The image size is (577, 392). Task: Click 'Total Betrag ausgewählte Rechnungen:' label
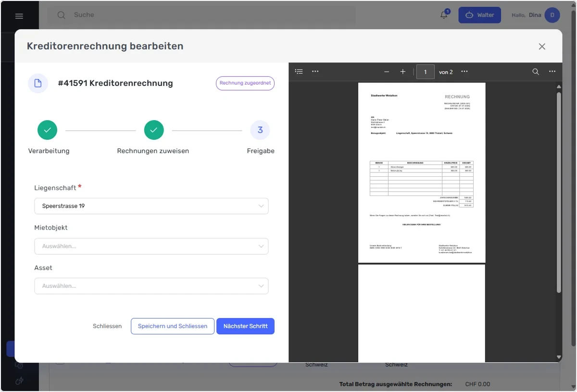point(396,384)
